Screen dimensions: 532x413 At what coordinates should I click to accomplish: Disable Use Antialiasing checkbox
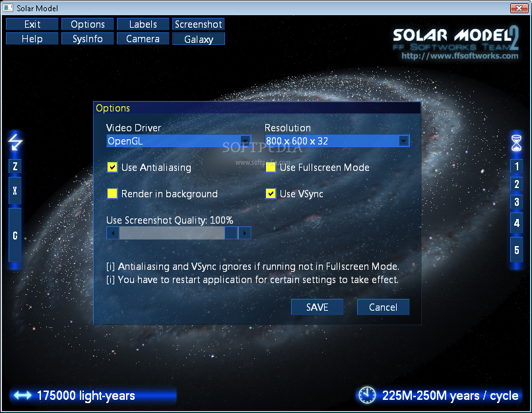click(x=112, y=167)
